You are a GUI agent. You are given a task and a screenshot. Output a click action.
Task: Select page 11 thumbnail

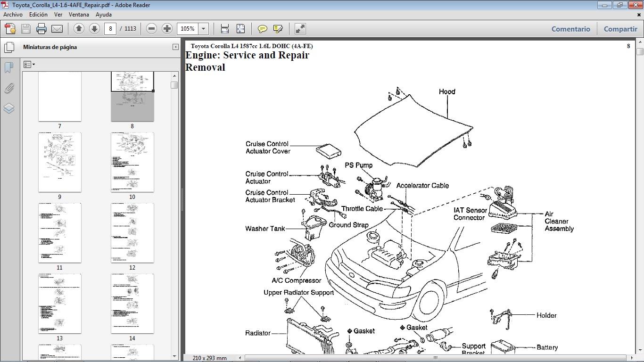coord(60,233)
